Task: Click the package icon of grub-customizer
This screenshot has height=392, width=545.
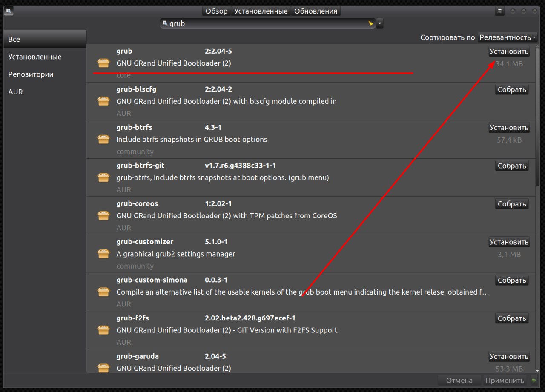Action: pyautogui.click(x=103, y=254)
